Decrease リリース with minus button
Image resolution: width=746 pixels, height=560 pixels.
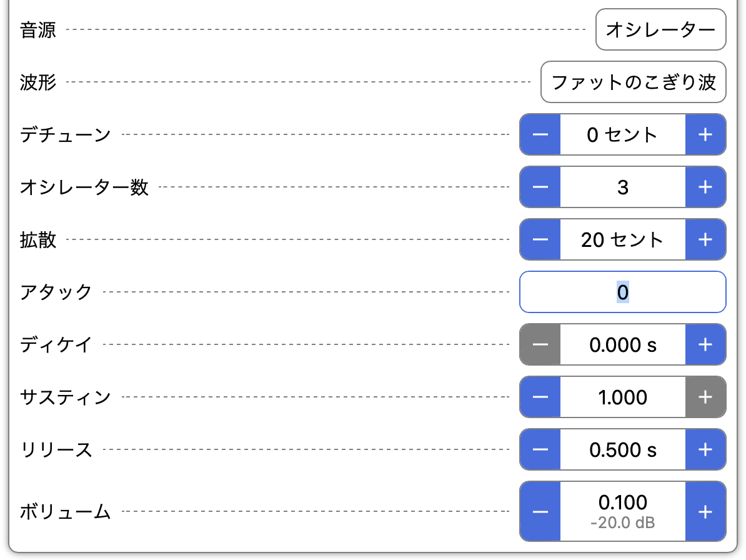click(x=540, y=449)
